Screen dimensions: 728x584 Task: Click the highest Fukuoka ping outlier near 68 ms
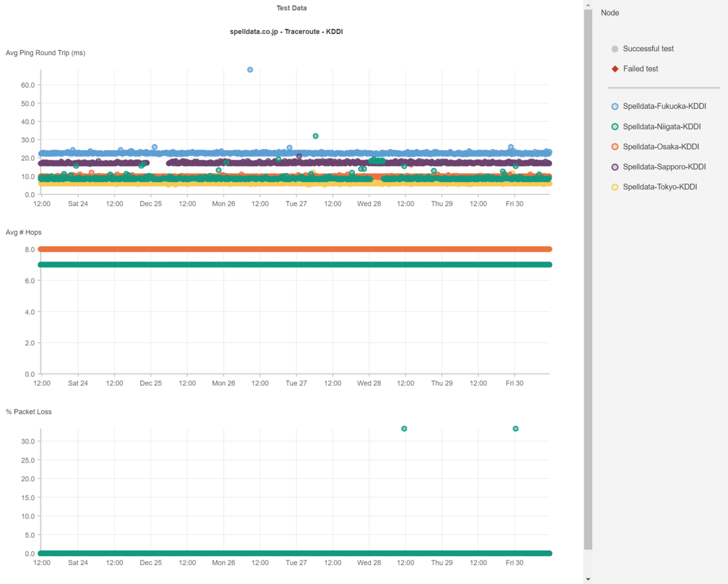pos(250,70)
